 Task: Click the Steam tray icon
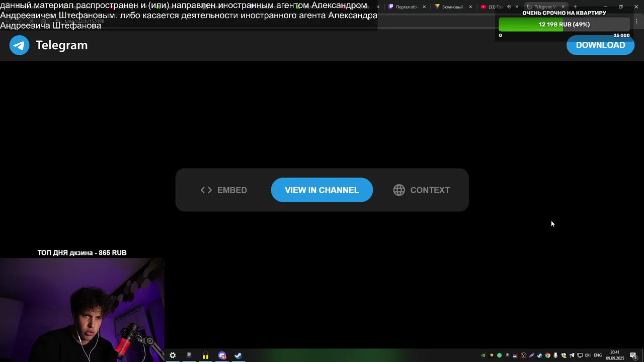tap(539, 355)
